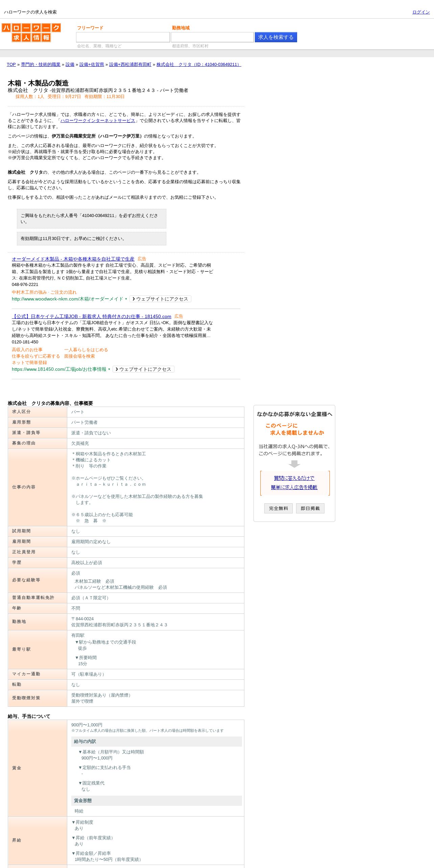Viewport: 434px width, 868px height.
Task: Open 設備+佐賀県 breadcrumb link
Action: 92,65
